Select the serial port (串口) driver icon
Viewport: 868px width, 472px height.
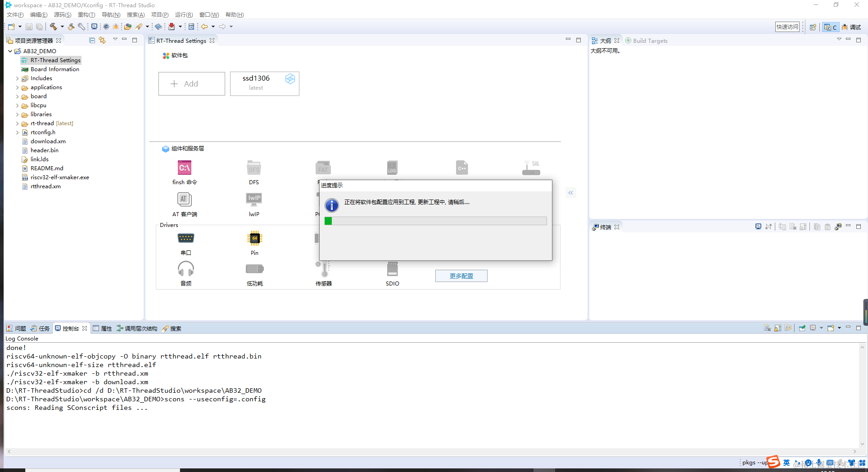pyautogui.click(x=185, y=238)
